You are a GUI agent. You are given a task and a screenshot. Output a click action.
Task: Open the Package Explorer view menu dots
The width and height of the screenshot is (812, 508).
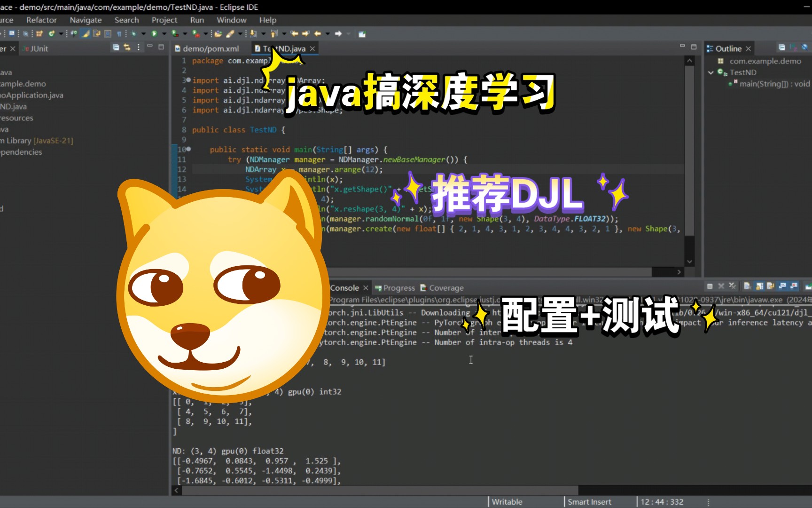click(x=139, y=47)
